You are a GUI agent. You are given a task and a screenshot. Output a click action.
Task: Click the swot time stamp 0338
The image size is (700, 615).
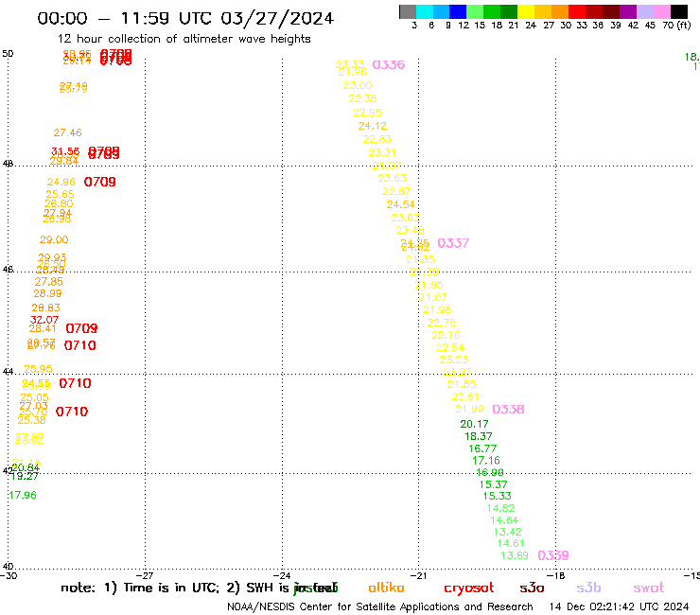coord(508,409)
